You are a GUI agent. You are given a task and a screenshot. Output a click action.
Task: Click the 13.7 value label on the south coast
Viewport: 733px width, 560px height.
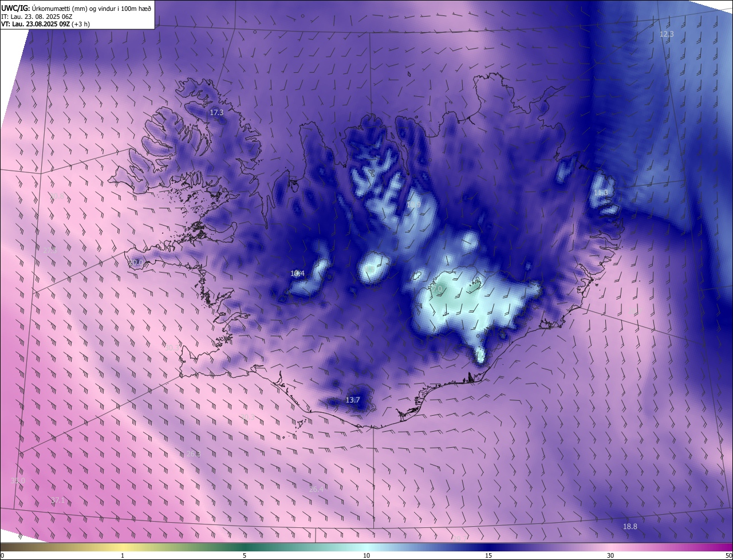[353, 400]
